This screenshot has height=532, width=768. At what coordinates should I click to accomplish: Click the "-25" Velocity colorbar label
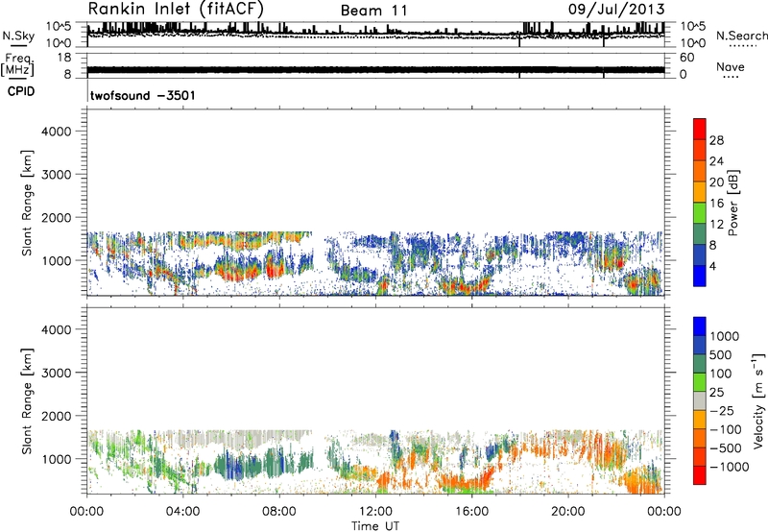click(724, 410)
